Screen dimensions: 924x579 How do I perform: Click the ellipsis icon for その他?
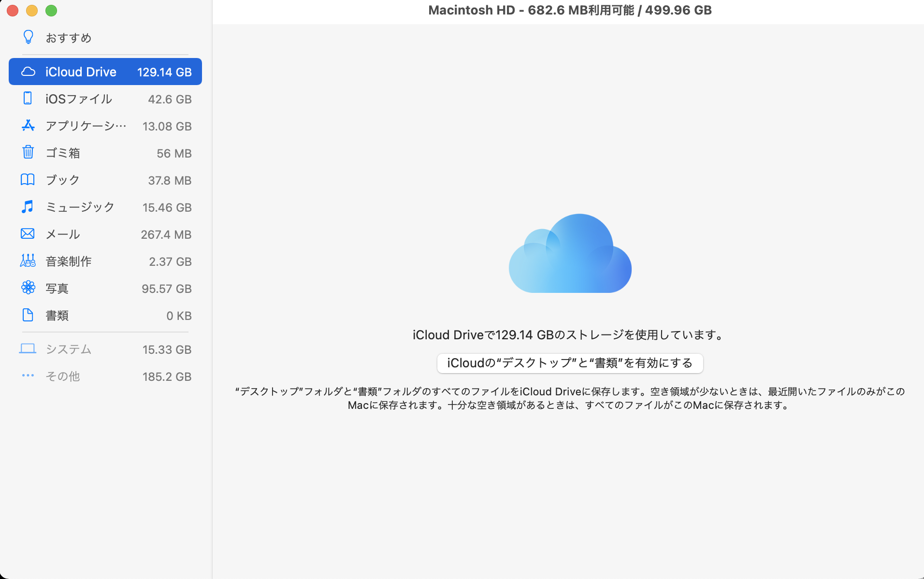28,376
